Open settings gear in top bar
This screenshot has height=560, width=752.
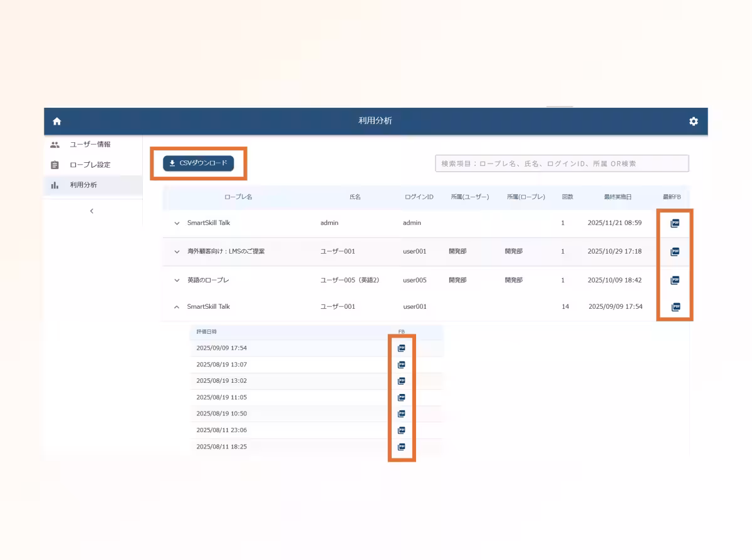[x=693, y=122]
